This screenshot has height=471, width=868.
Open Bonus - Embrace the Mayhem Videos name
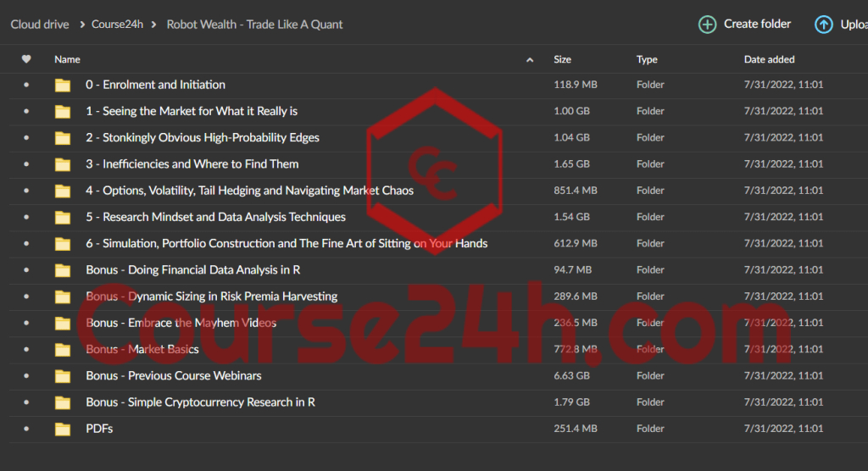click(x=181, y=323)
